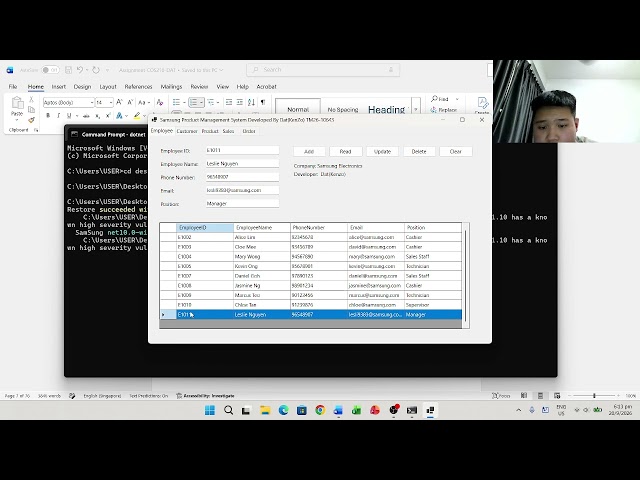Open the File menu in Word
The height and width of the screenshot is (480, 640).
(x=13, y=87)
